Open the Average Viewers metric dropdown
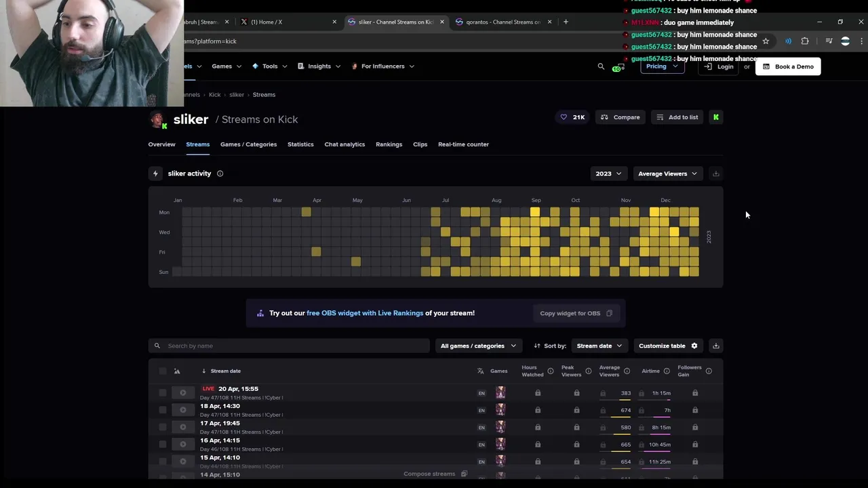This screenshot has height=488, width=868. (667, 174)
